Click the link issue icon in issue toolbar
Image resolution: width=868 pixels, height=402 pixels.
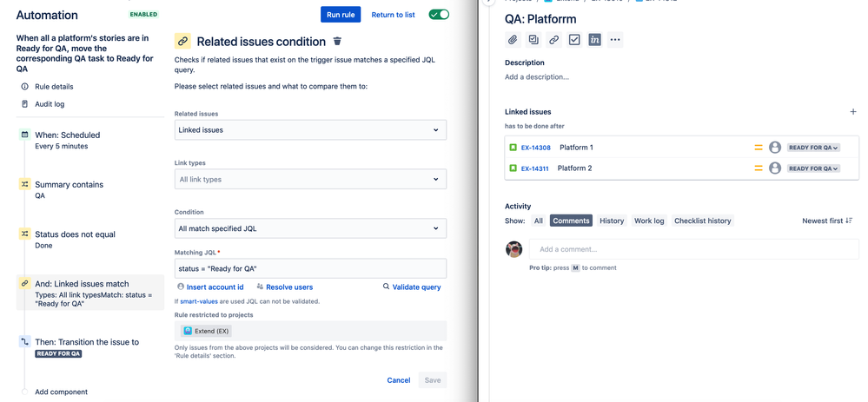click(x=554, y=40)
